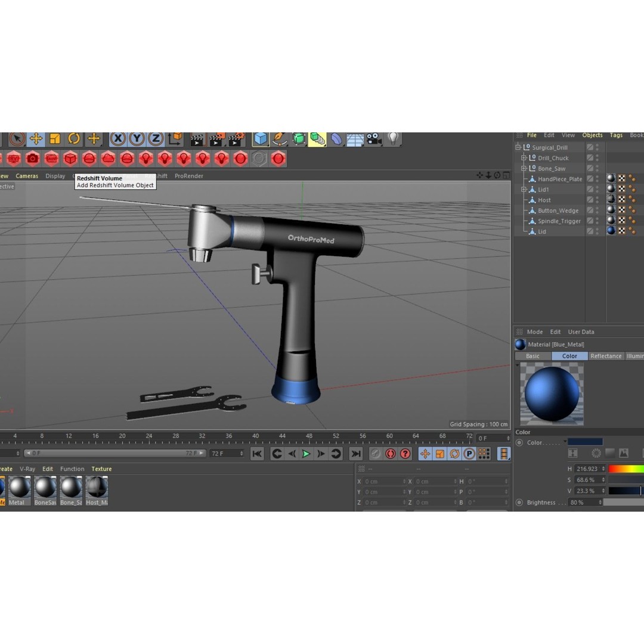Toggle the Brightness animation radio dot
644x644 pixels.
(x=519, y=502)
